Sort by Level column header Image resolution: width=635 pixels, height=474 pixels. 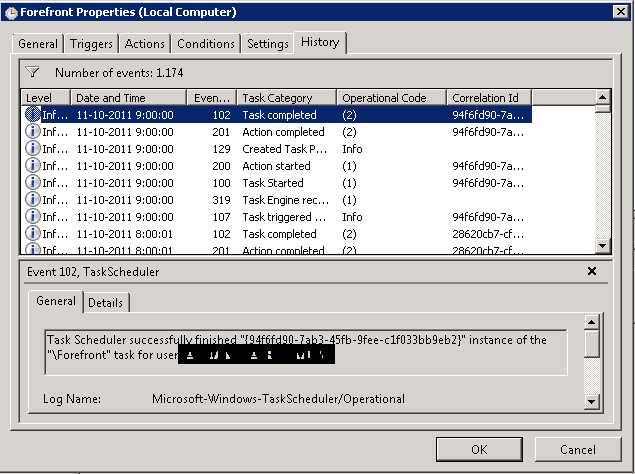coord(46,98)
